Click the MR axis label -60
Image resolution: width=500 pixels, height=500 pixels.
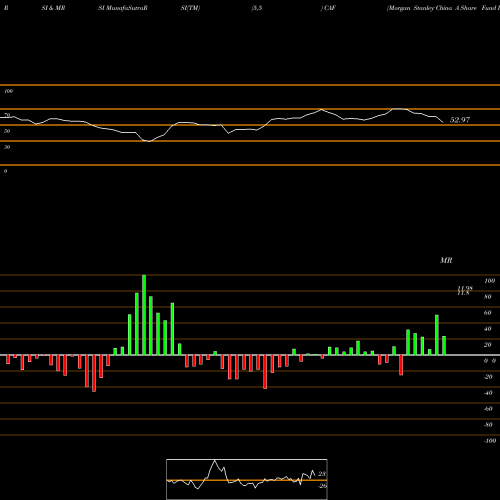click(488, 409)
